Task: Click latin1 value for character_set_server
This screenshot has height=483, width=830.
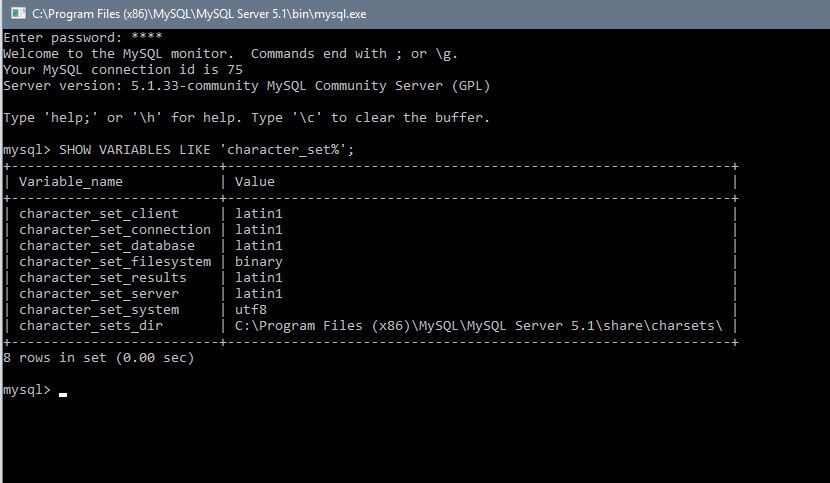Action: pyautogui.click(x=259, y=293)
